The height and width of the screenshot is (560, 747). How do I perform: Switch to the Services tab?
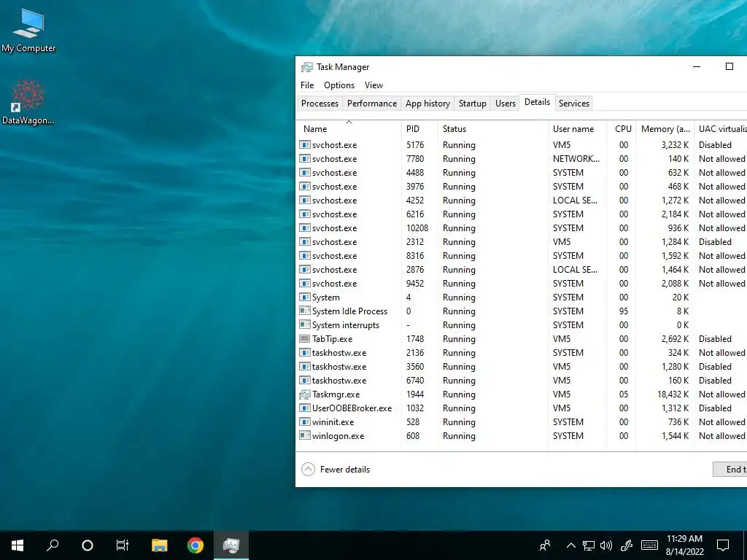(x=574, y=104)
